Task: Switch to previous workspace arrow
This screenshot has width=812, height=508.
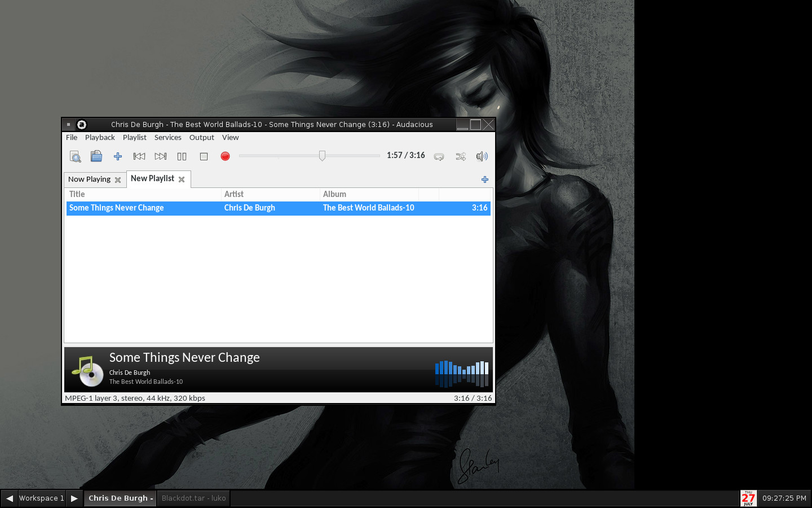Action: pos(9,498)
